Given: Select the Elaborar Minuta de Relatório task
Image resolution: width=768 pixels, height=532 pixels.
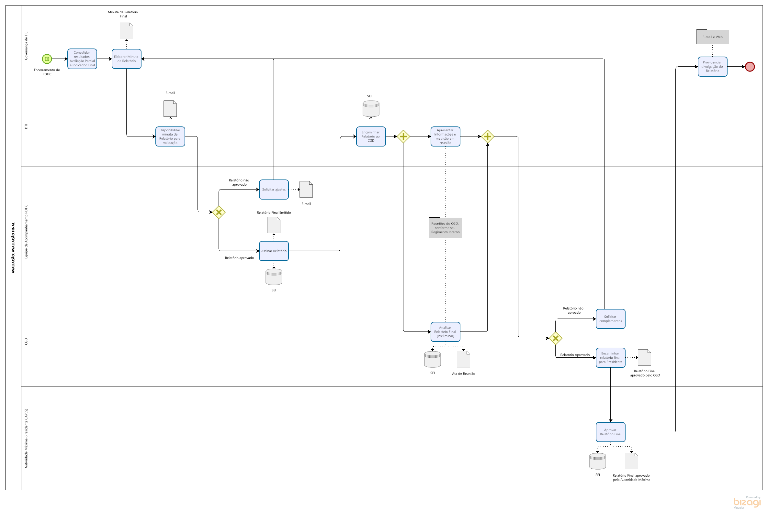Looking at the screenshot, I should pyautogui.click(x=127, y=59).
